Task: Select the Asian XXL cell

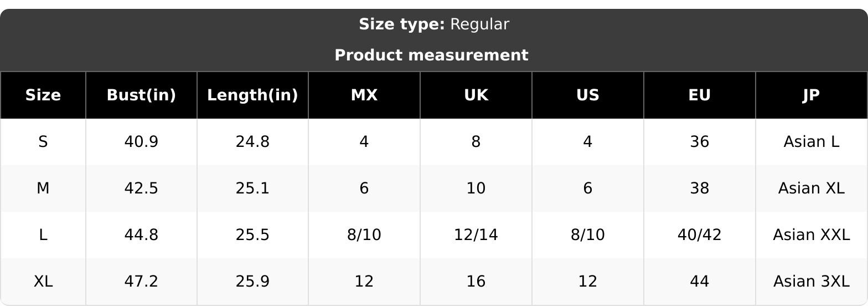Action: click(812, 235)
